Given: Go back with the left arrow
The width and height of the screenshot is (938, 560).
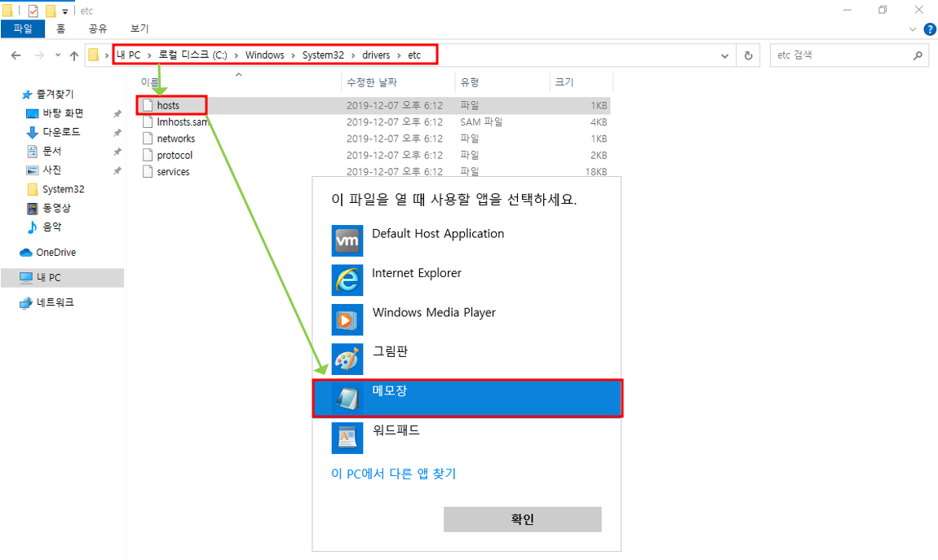Looking at the screenshot, I should [16, 55].
